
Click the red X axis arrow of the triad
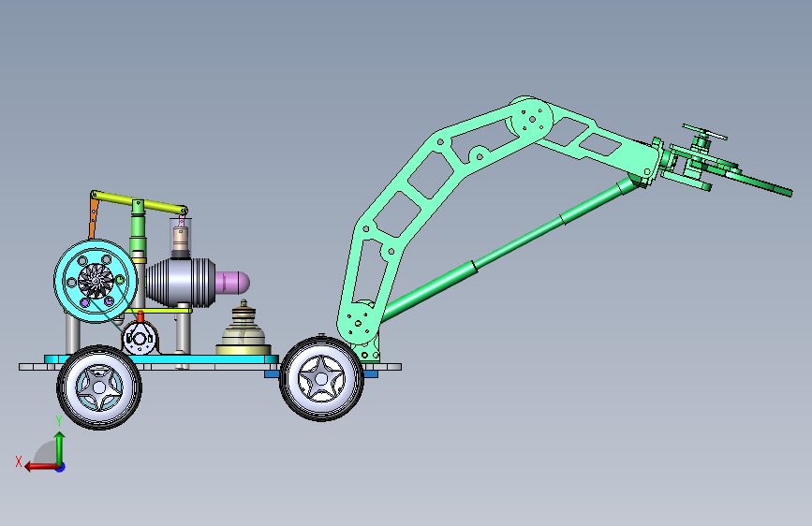[x=41, y=467]
